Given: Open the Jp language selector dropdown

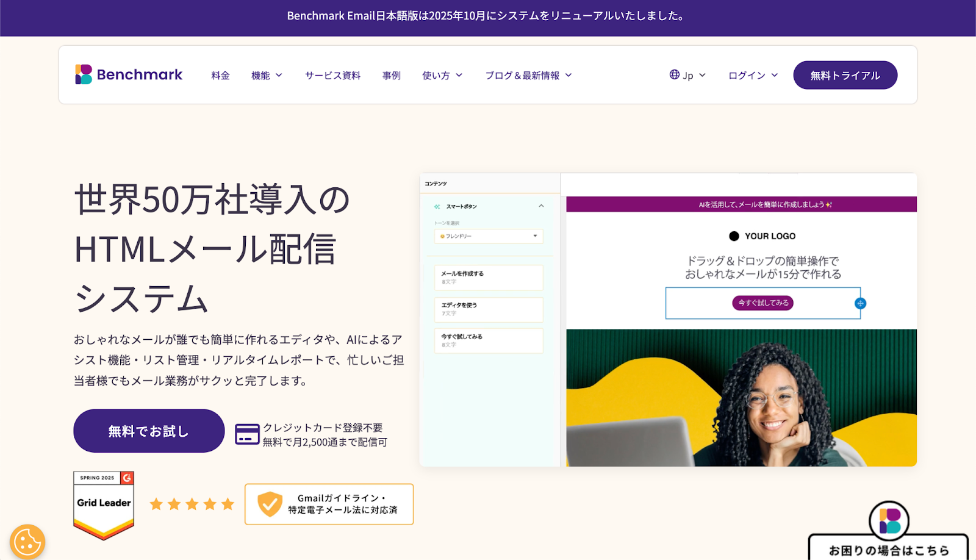Looking at the screenshot, I should (688, 74).
